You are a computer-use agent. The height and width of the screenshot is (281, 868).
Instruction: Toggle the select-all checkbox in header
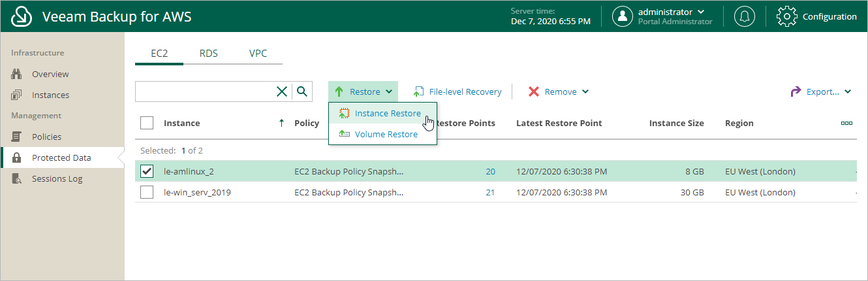(x=147, y=123)
